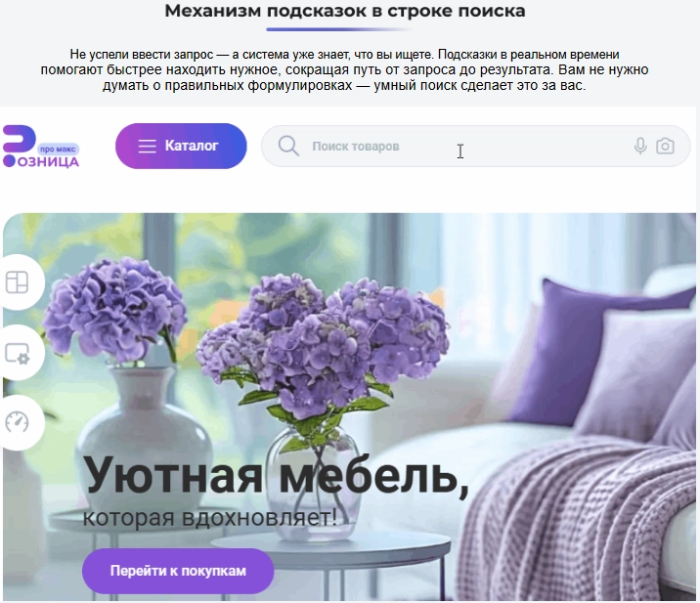
Task: Click the "про макс" badge on logo
Action: pos(58,150)
